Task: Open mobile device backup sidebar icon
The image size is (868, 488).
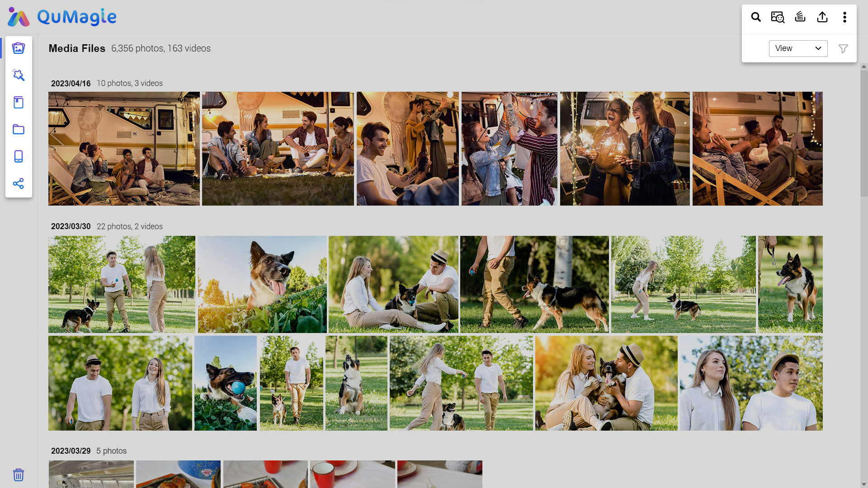Action: [19, 157]
